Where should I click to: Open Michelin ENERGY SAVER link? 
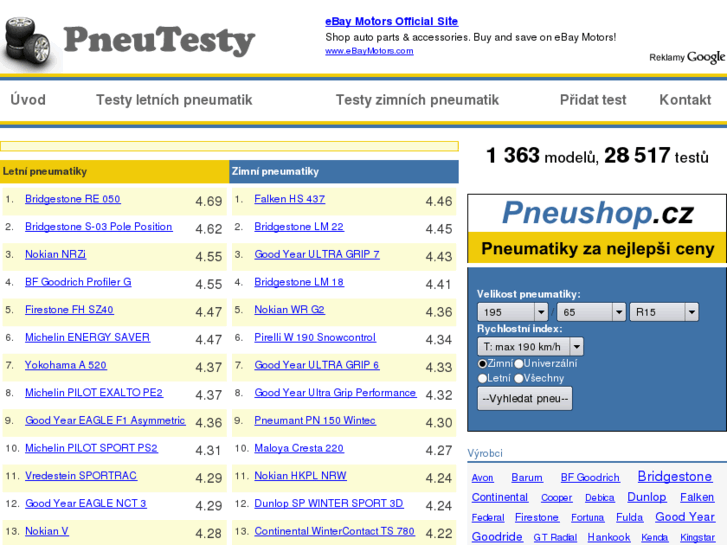tap(87, 337)
